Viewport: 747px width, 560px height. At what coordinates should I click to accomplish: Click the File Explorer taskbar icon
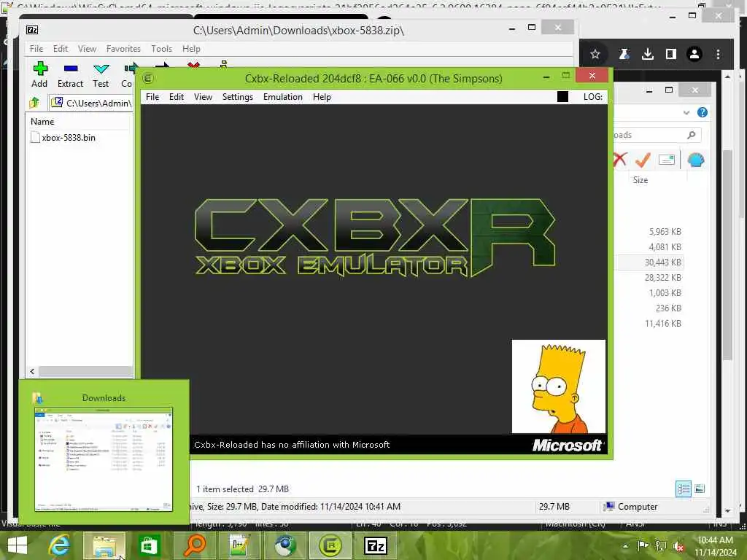(x=105, y=545)
